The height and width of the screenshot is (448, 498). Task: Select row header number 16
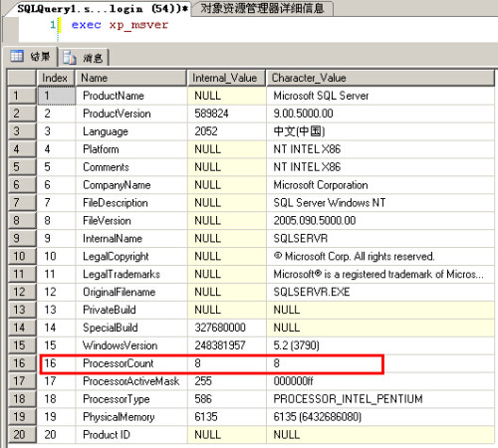[x=22, y=363]
